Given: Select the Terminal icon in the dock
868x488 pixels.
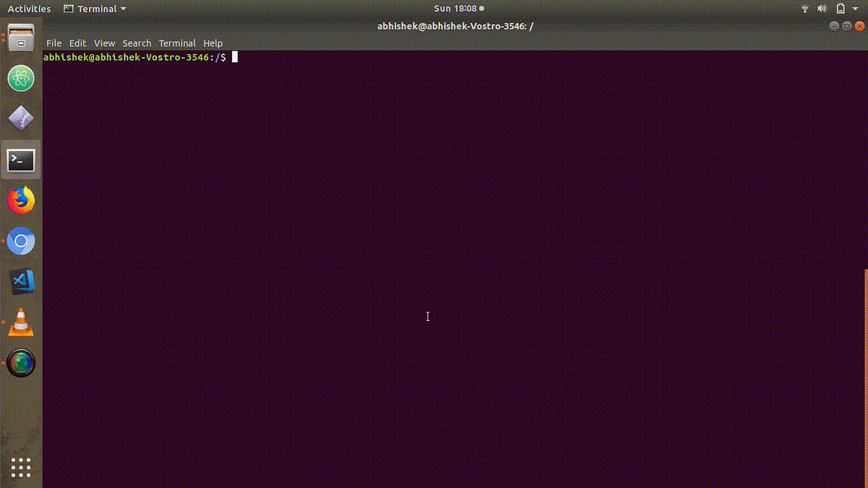Looking at the screenshot, I should tap(20, 160).
